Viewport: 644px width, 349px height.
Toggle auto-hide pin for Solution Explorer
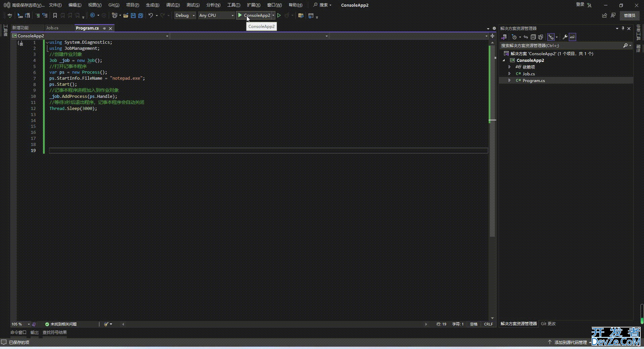coord(623,28)
